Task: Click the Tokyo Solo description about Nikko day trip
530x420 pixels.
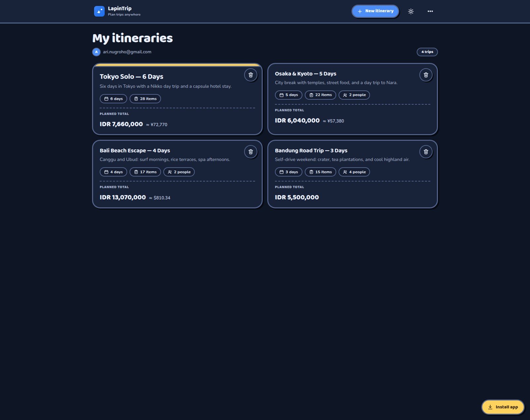Action: 166,86
